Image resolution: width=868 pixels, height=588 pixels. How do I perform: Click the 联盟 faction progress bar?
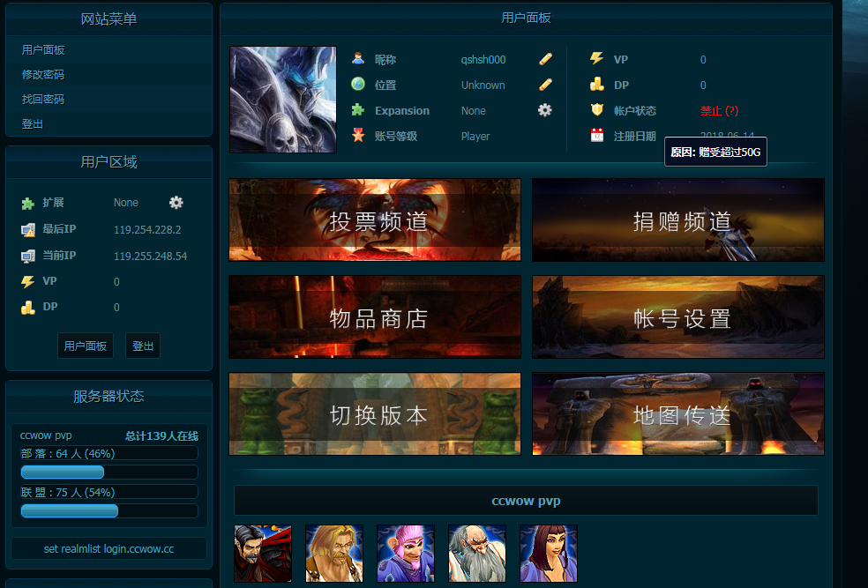[70, 510]
